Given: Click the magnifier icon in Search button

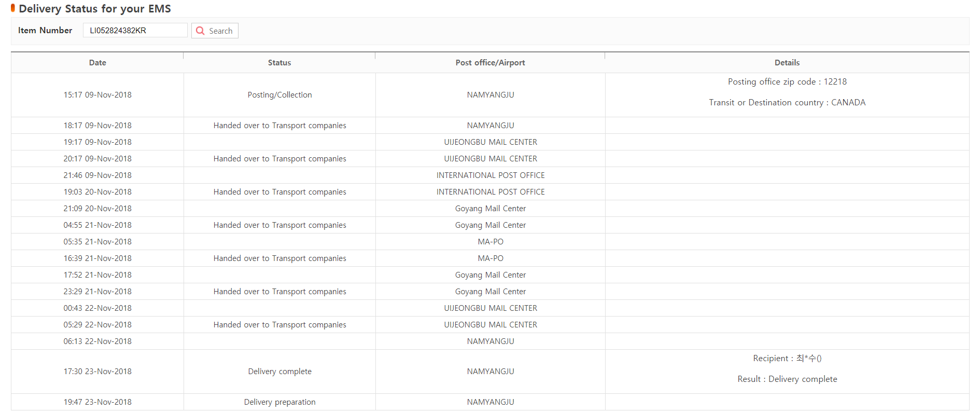Looking at the screenshot, I should click(200, 31).
